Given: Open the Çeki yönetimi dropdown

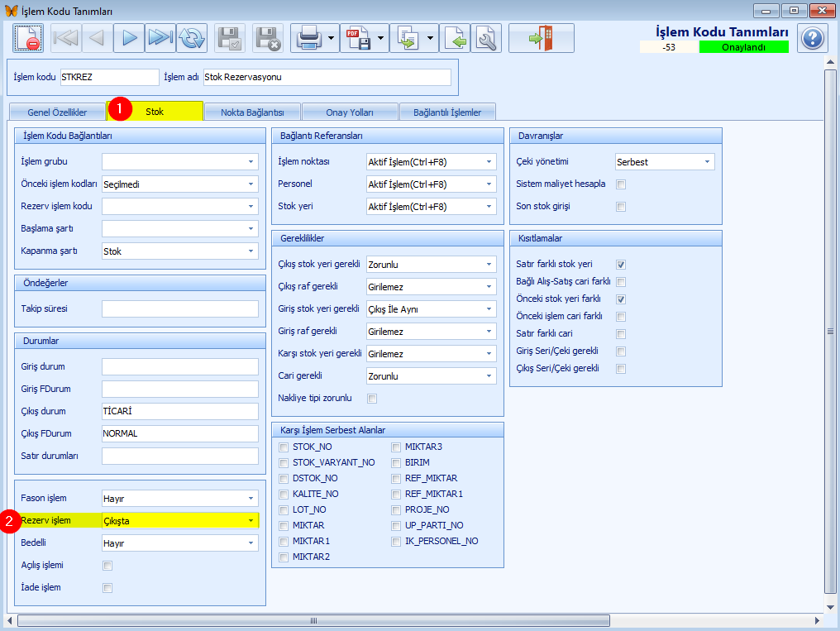Looking at the screenshot, I should click(707, 162).
